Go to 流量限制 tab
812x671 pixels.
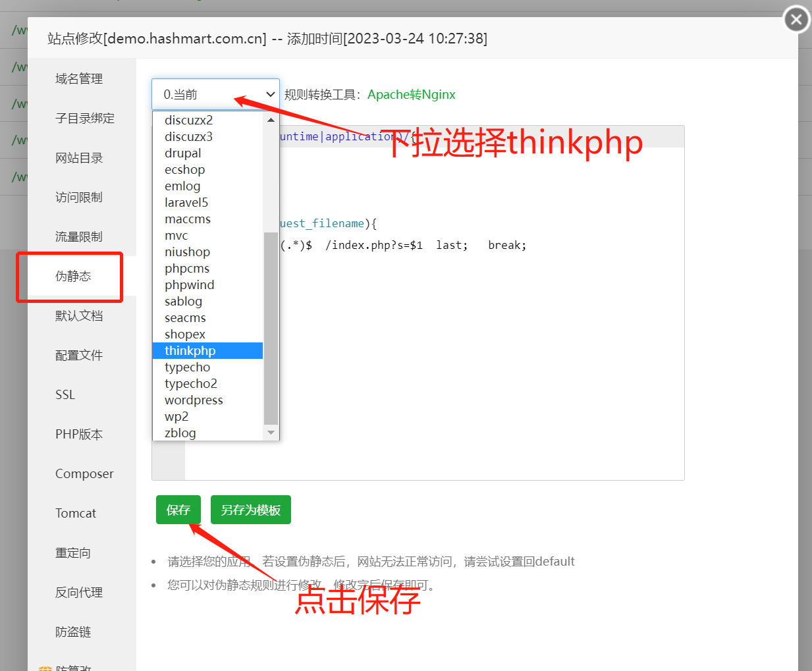click(x=82, y=236)
